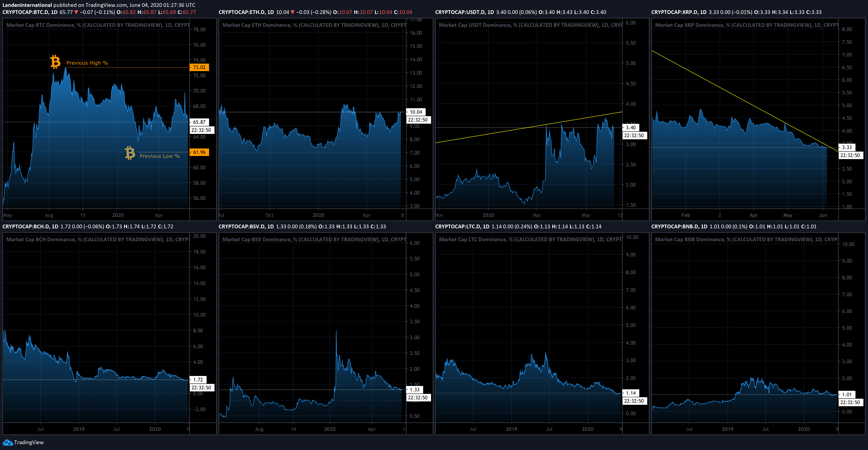Click the CRYPTOCAP:BTC.D, 1D symbol header
Screen dimensions: 868x450
click(30, 12)
